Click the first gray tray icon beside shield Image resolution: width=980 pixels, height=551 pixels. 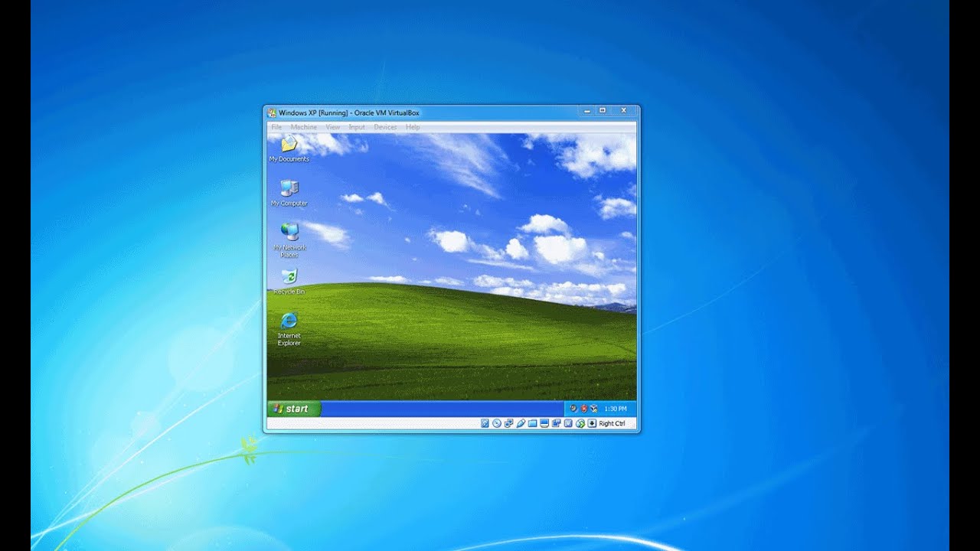pyautogui.click(x=573, y=409)
